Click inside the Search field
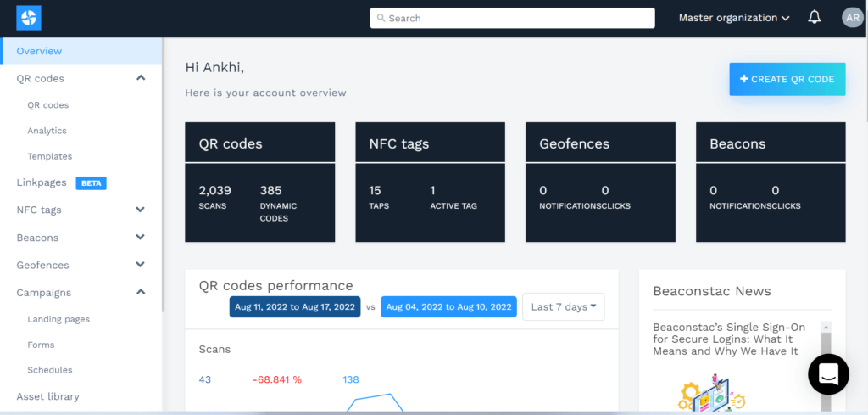Image resolution: width=868 pixels, height=415 pixels. pyautogui.click(x=512, y=18)
